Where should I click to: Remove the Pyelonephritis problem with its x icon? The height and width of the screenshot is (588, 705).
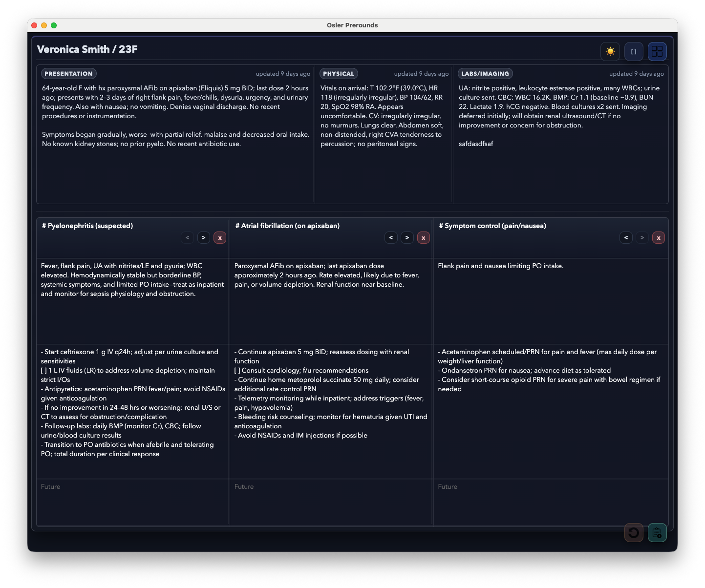pyautogui.click(x=220, y=238)
